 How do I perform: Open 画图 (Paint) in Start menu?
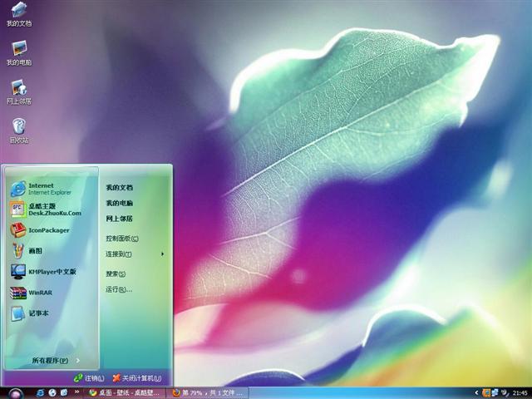[x=35, y=250]
